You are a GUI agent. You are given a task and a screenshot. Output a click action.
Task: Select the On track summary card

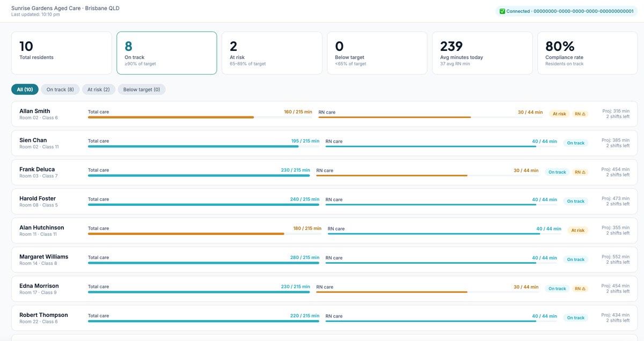(x=167, y=53)
